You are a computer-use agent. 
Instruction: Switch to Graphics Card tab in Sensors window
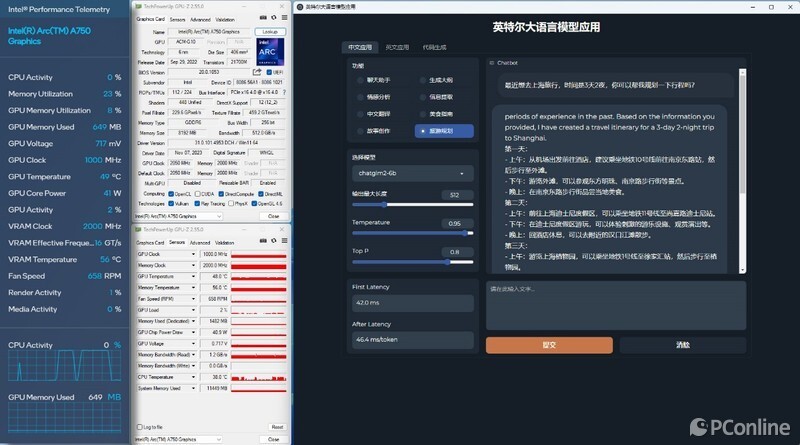(x=150, y=243)
